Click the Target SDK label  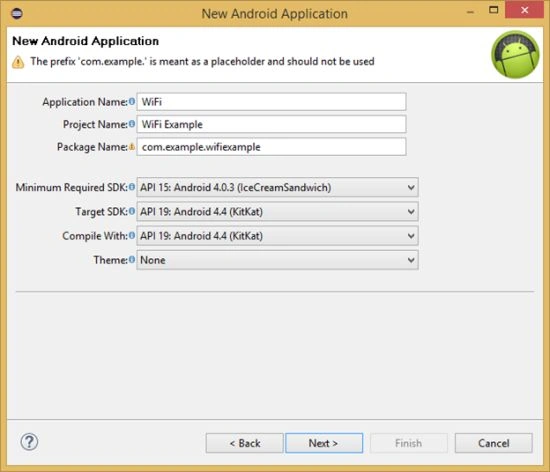[101, 211]
